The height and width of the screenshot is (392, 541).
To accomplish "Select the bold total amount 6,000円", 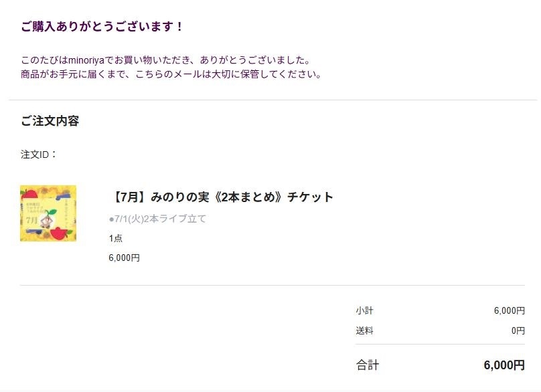I will coord(504,365).
